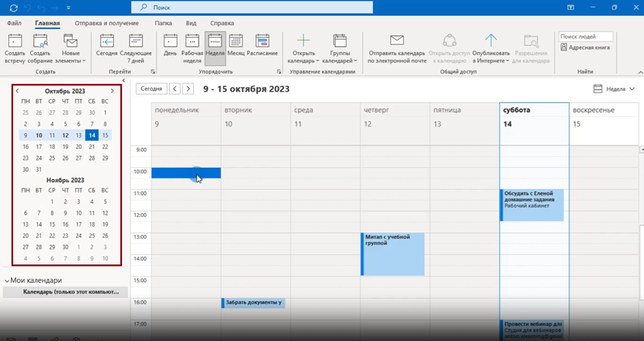Toggle the Week (Неделя) view button in ribbon
This screenshot has width=644, height=341.
pos(215,47)
